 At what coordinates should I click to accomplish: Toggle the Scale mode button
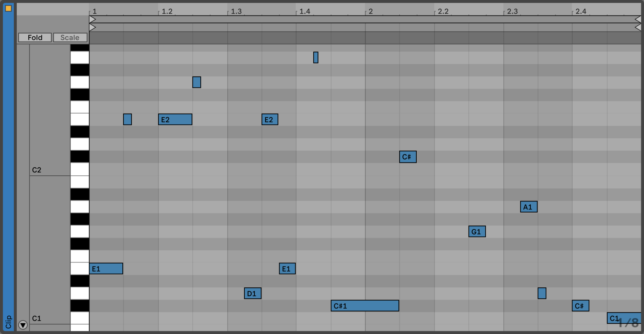tap(70, 38)
